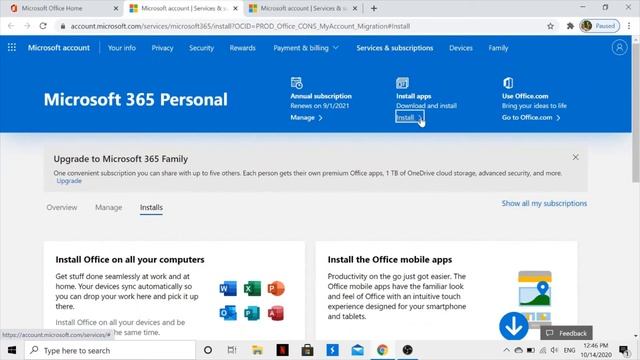
Task: Open the Feedback button
Action: (x=567, y=333)
